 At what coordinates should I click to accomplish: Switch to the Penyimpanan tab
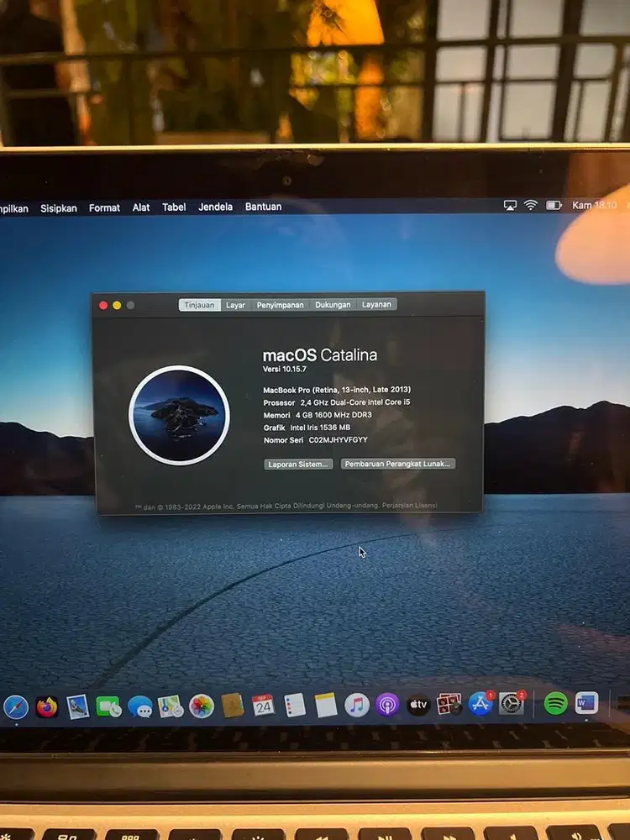[x=281, y=305]
